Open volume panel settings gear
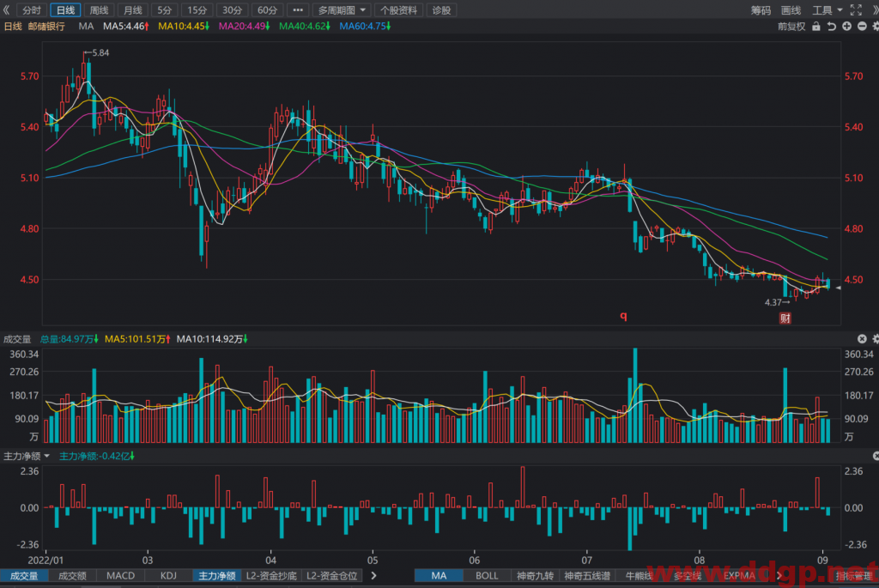 (875, 338)
